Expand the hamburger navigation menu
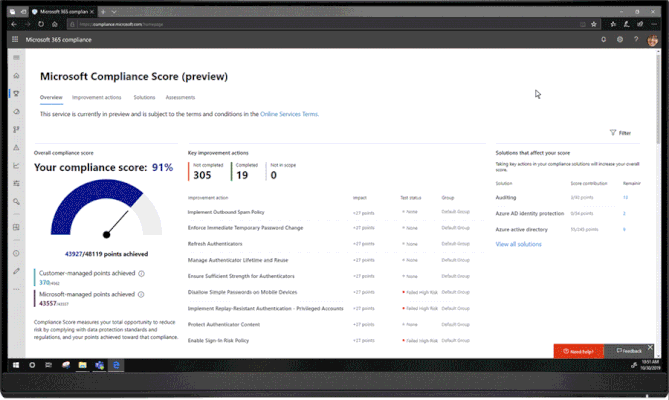This screenshot has width=669, height=400. [16, 57]
